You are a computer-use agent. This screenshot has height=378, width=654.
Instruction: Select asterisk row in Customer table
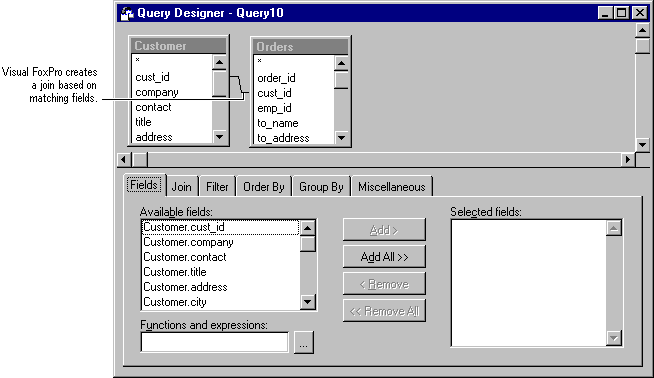(172, 61)
